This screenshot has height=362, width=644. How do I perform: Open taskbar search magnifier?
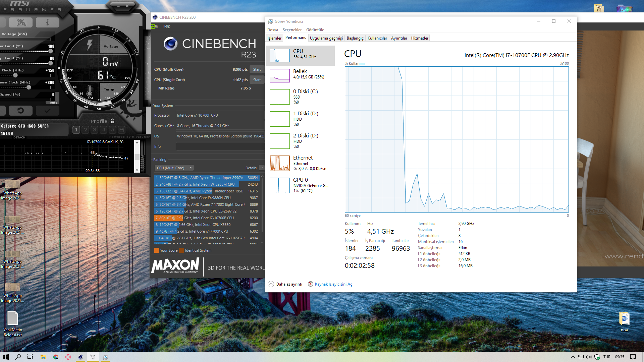tap(18, 357)
